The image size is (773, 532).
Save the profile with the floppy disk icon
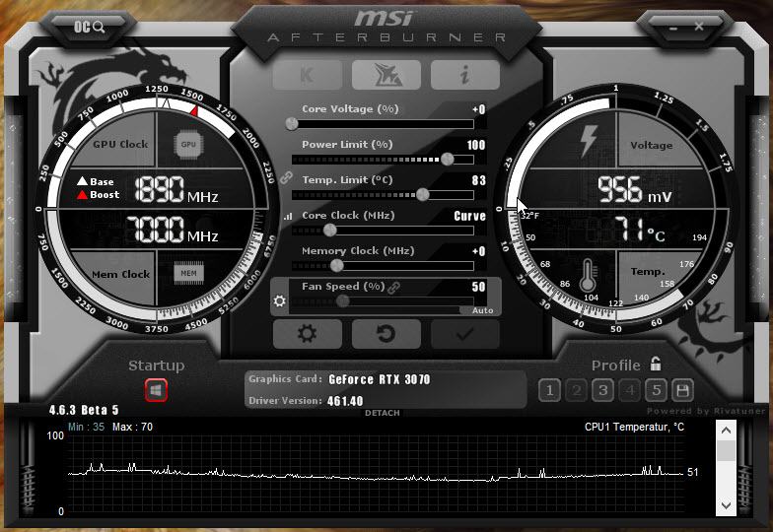[x=682, y=390]
